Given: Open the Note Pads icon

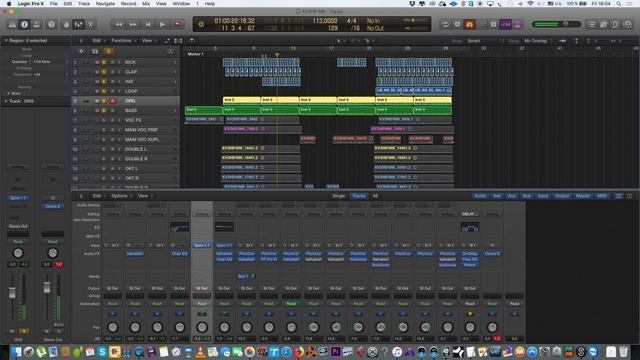Looking at the screenshot, I should pyautogui.click(x=604, y=24).
